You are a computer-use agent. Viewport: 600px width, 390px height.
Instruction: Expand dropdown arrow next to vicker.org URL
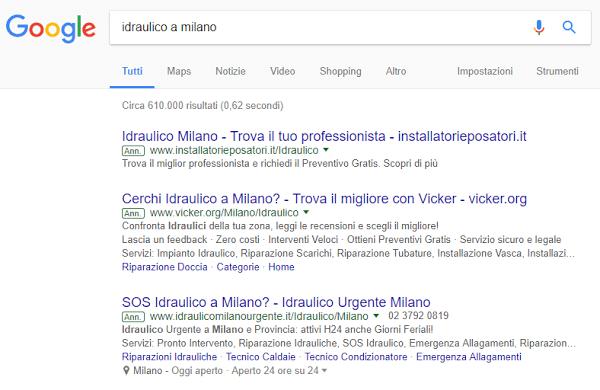tap(306, 212)
